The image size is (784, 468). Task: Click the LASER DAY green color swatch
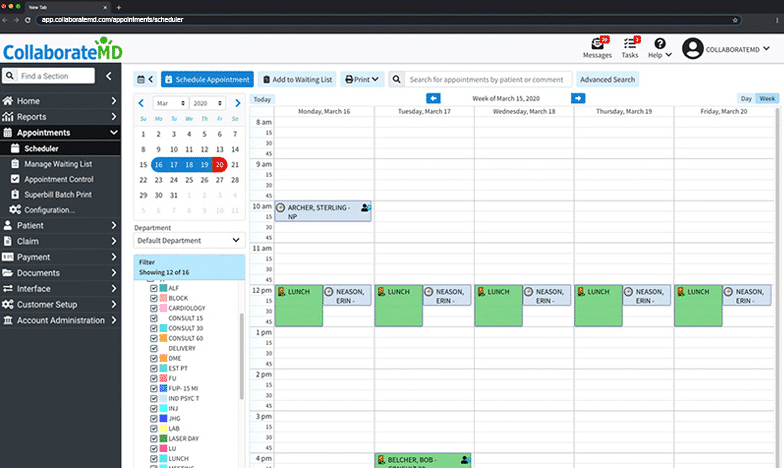(x=163, y=438)
